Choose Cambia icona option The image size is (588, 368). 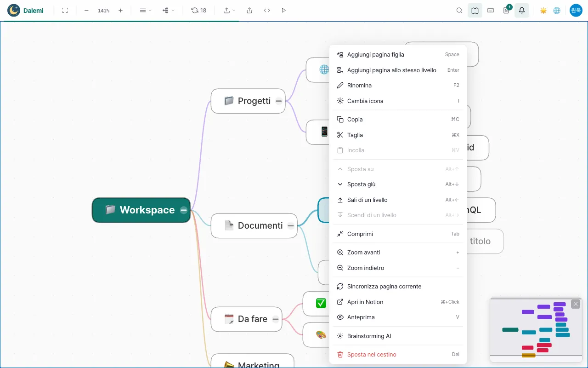(398, 101)
